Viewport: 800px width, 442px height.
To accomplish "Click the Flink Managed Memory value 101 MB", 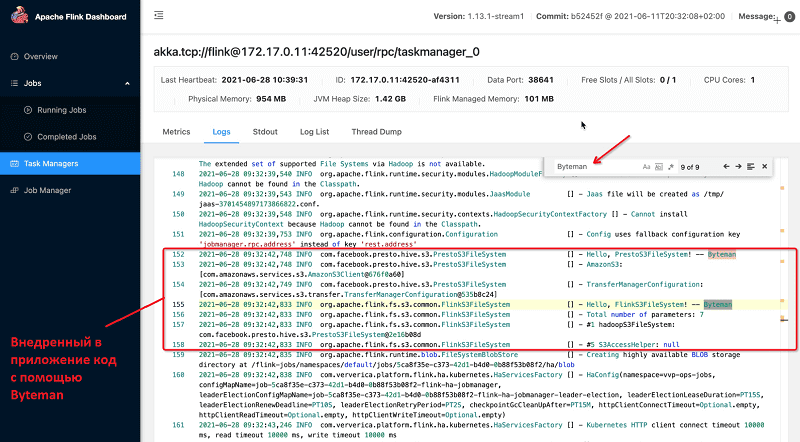I will tap(539, 99).
